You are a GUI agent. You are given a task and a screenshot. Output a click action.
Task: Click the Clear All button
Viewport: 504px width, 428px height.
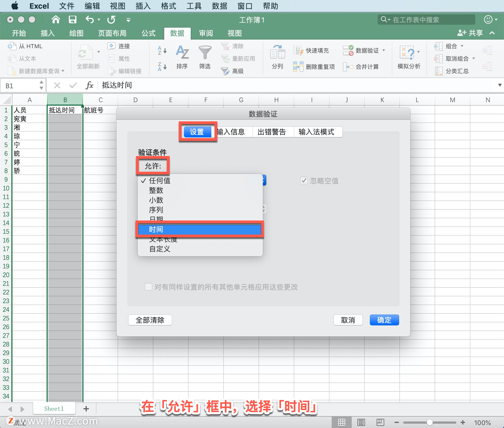[x=150, y=320]
